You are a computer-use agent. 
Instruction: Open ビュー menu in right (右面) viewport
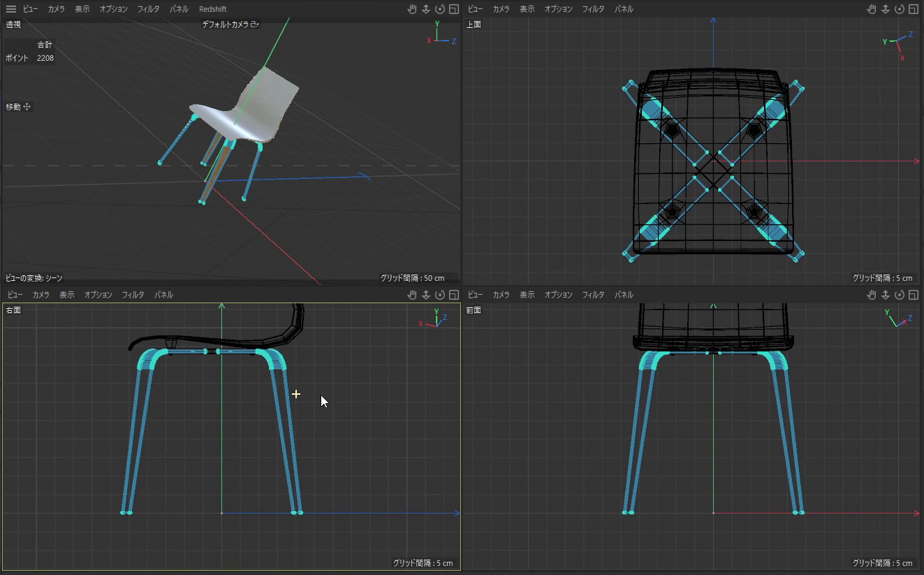(15, 295)
